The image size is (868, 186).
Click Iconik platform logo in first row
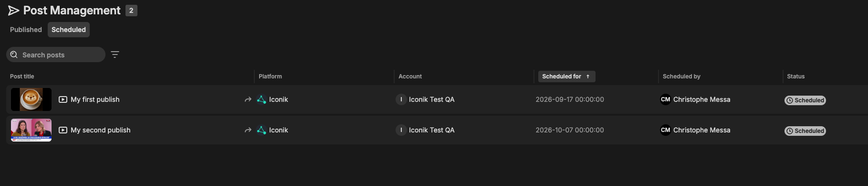coord(261,99)
